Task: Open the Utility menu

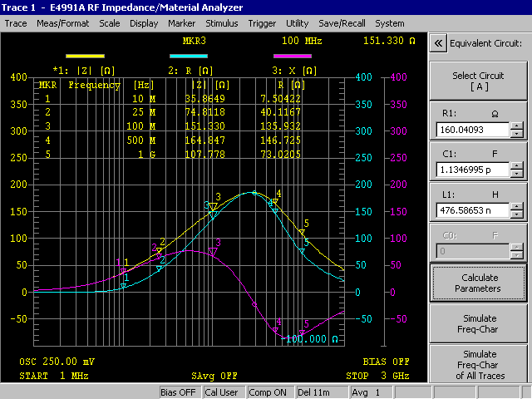Action: (x=298, y=23)
